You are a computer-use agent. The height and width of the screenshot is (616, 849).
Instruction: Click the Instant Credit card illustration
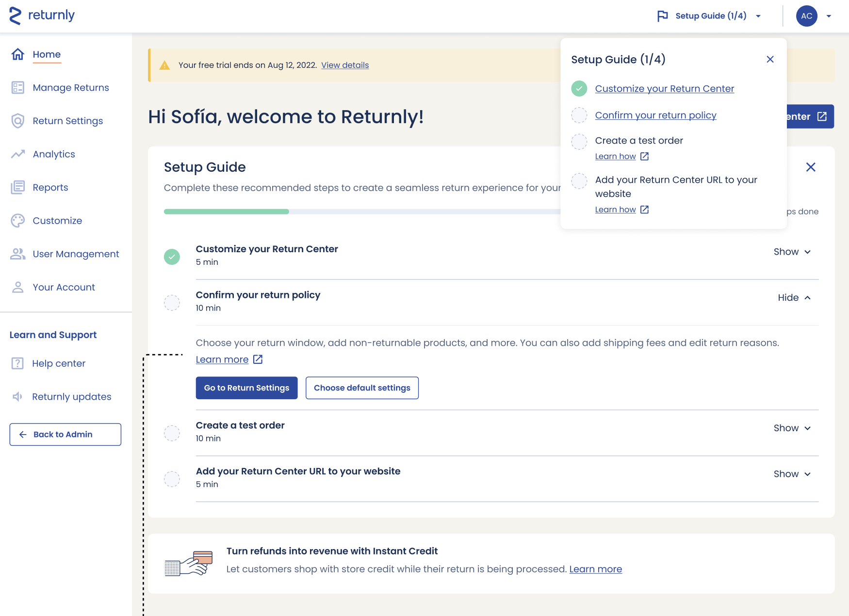pyautogui.click(x=189, y=563)
